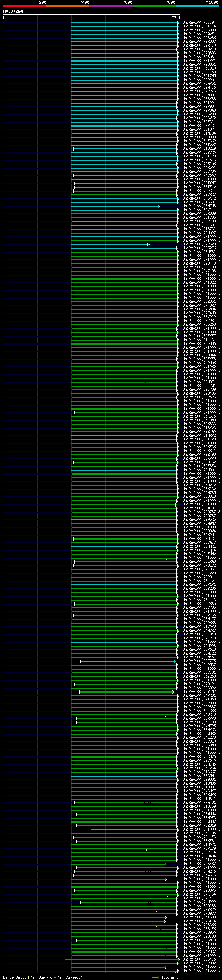Viewport: 222px width, 980px height.
Task: Select hit label UniRef100_Q5YJN2
Action: pyautogui.click(x=199, y=691)
